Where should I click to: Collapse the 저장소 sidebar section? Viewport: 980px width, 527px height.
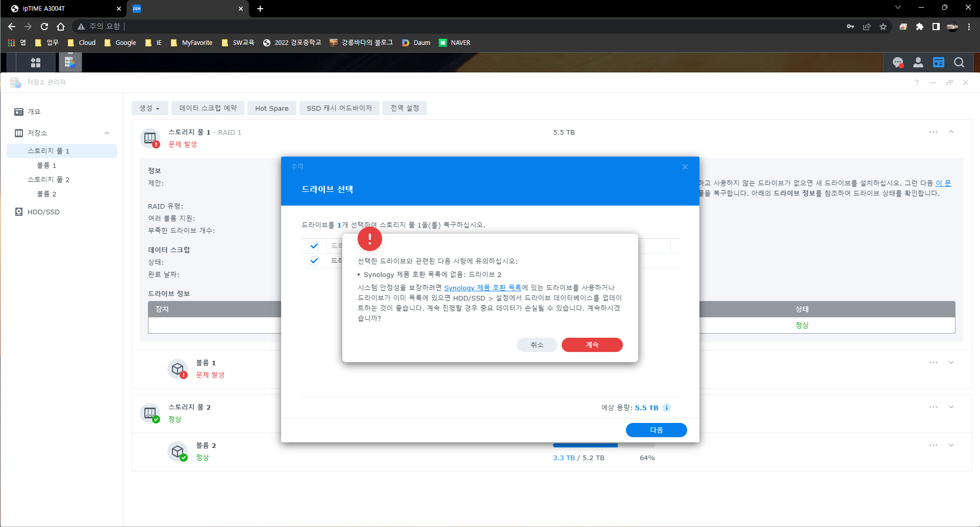coord(107,133)
